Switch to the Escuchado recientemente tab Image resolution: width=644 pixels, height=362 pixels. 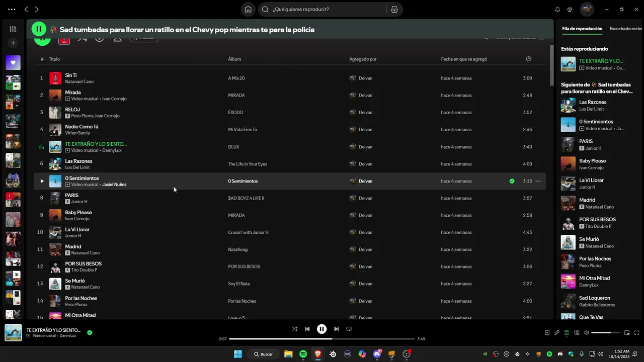tap(626, 29)
